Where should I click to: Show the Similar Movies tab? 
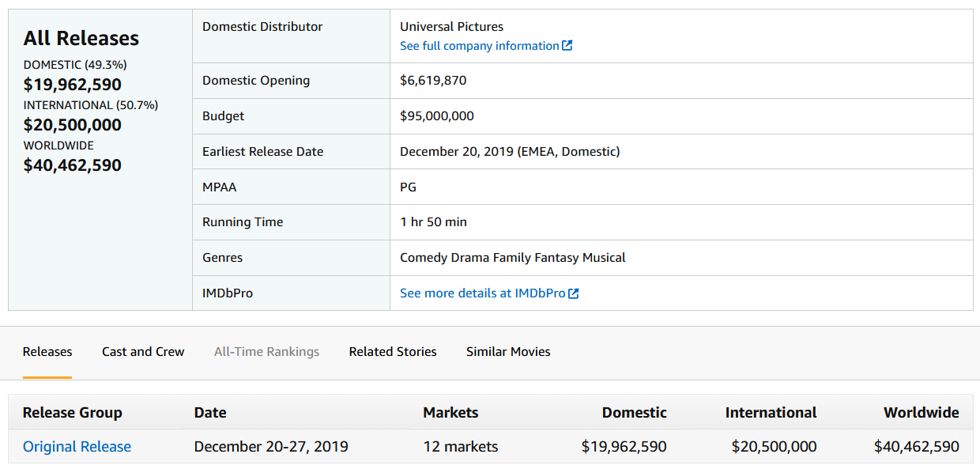tap(508, 352)
